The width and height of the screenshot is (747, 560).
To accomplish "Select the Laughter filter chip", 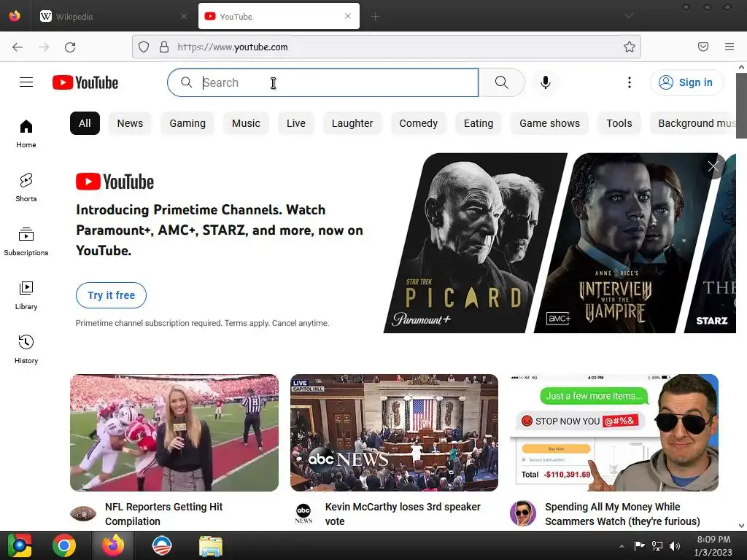I will tap(352, 123).
